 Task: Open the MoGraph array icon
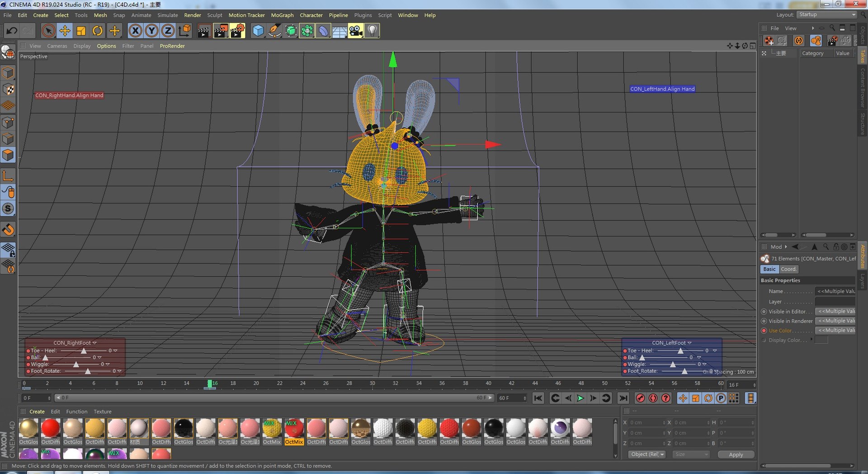307,31
